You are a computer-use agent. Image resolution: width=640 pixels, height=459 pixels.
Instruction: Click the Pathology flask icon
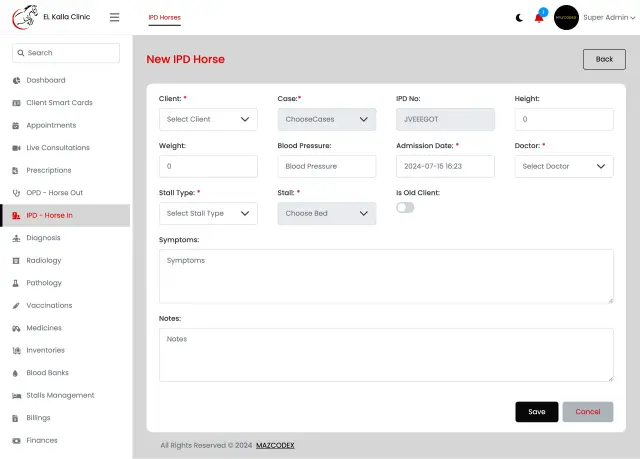tap(16, 283)
